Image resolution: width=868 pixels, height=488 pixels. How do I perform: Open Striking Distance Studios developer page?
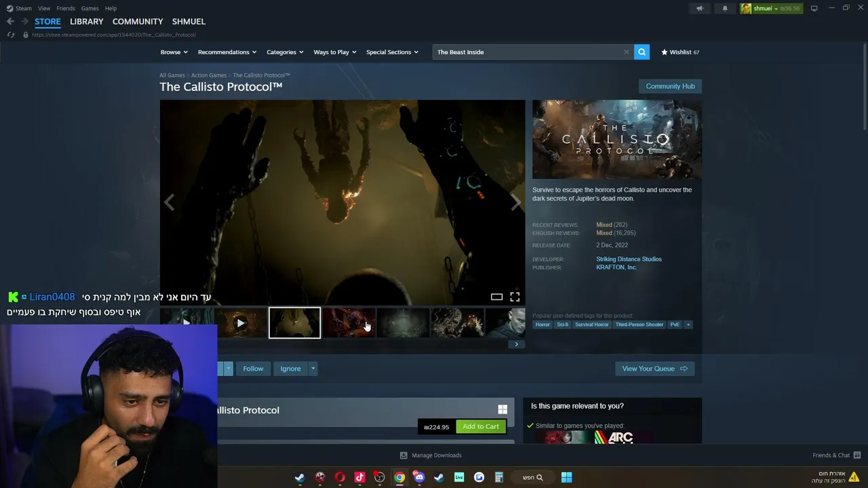[629, 259]
